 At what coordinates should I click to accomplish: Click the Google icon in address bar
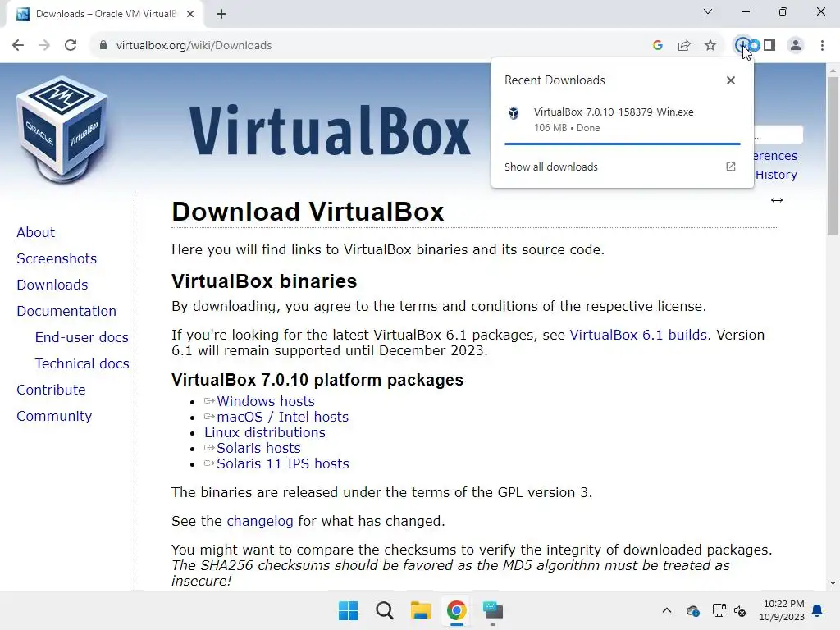click(x=658, y=46)
